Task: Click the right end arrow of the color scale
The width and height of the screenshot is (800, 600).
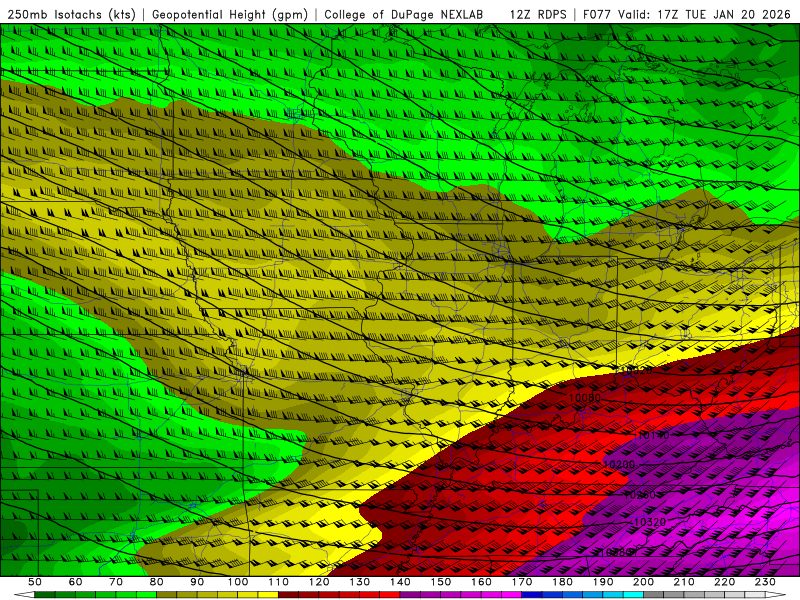Action: coord(776,594)
